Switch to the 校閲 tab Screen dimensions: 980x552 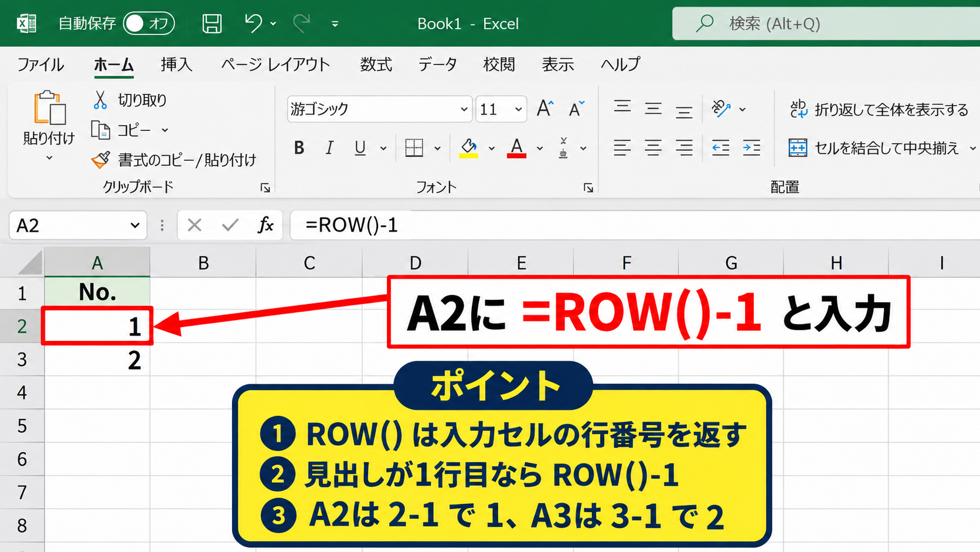pyautogui.click(x=499, y=64)
